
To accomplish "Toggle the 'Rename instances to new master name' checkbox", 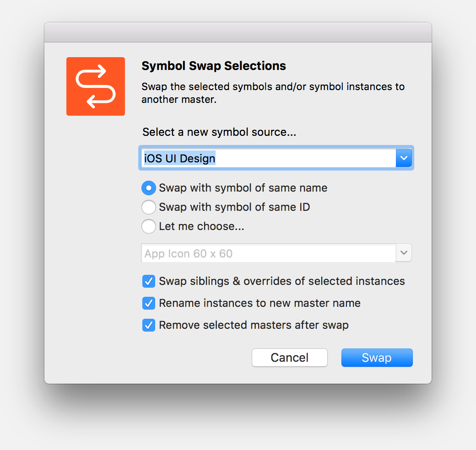I will [149, 303].
